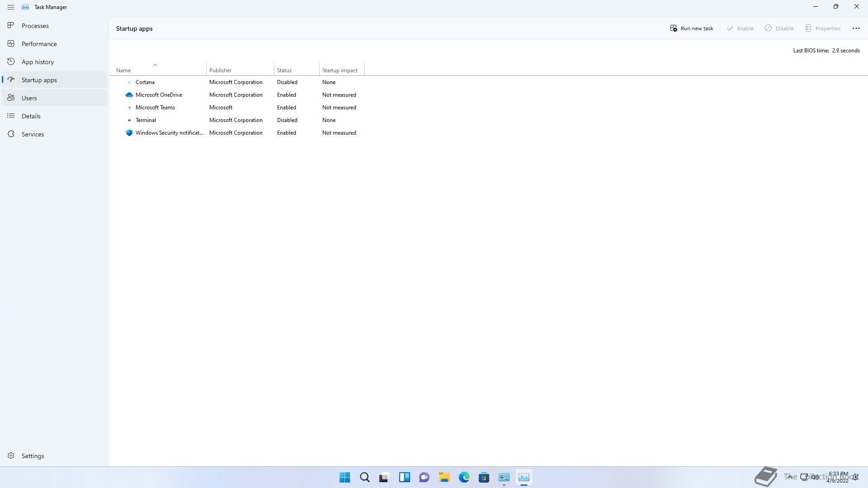This screenshot has width=868, height=488.
Task: Open the hamburger navigation menu
Action: coord(11,7)
